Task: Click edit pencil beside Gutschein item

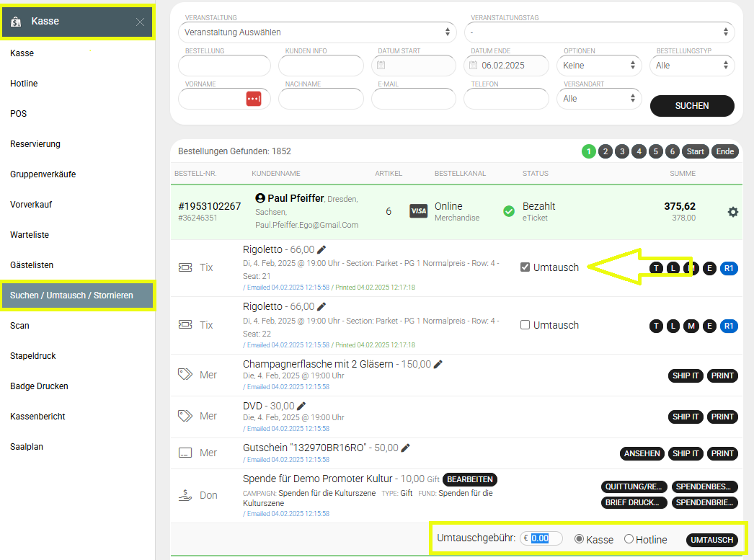Action: 406,448
